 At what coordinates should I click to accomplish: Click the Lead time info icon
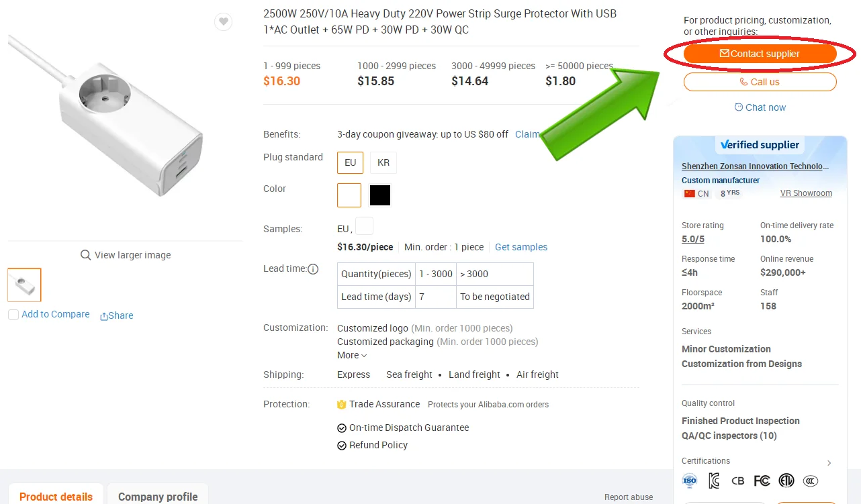coord(313,269)
